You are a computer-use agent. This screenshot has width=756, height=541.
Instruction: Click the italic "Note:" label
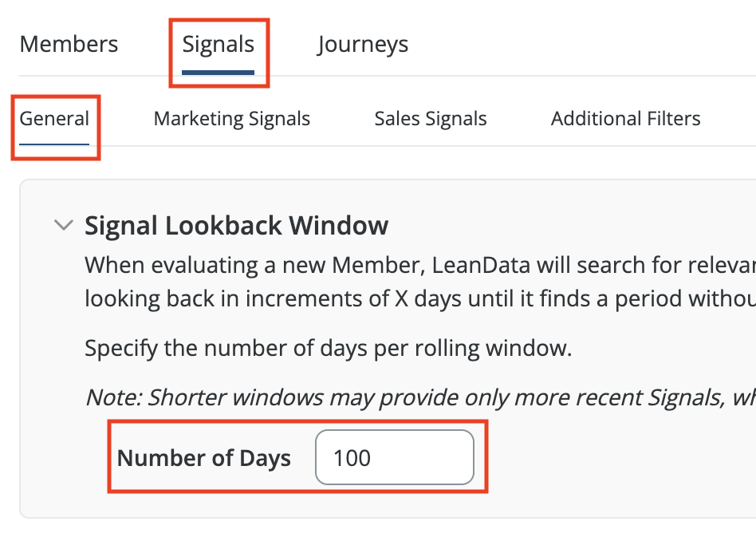[112, 397]
